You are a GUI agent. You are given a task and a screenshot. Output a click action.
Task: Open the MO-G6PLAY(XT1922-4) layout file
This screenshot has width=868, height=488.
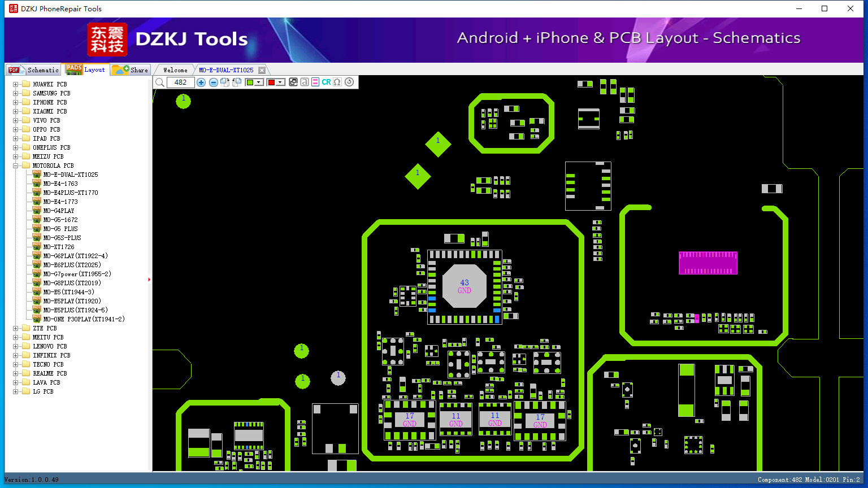(76, 256)
